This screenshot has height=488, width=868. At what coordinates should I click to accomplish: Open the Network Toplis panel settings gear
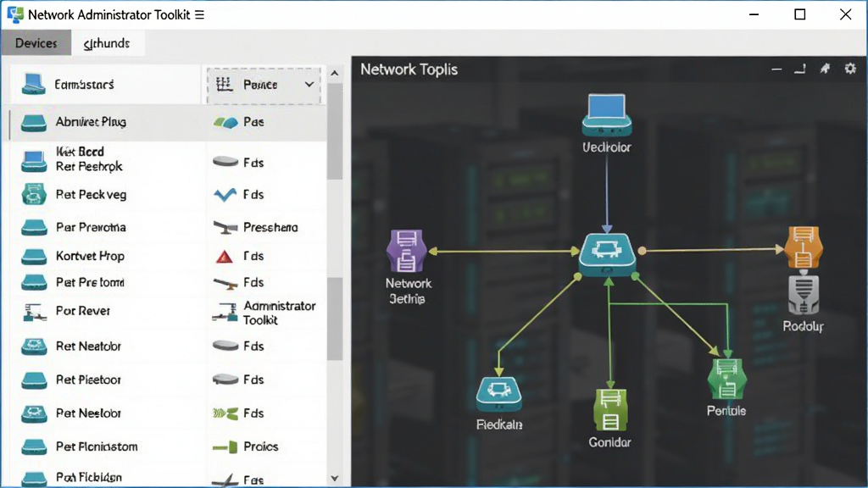click(x=850, y=69)
